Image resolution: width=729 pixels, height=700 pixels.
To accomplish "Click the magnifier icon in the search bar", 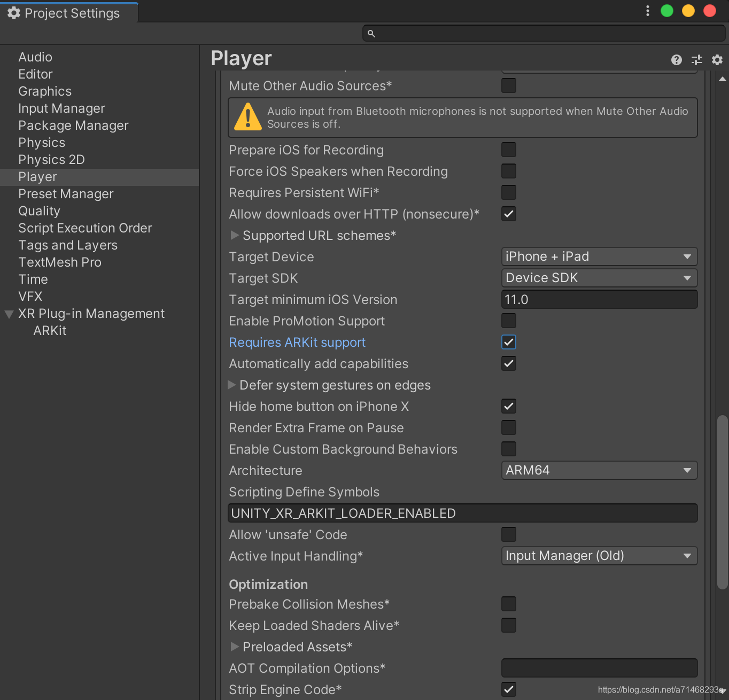I will click(373, 33).
